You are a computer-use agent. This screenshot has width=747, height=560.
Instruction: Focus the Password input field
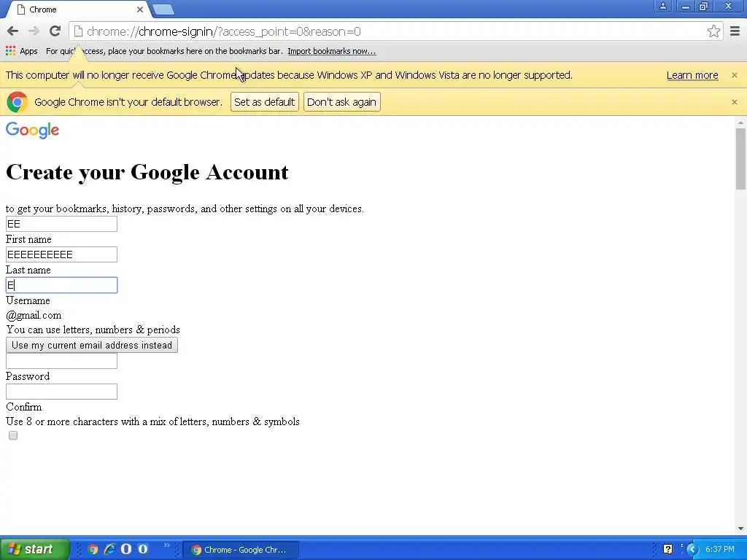click(x=61, y=361)
